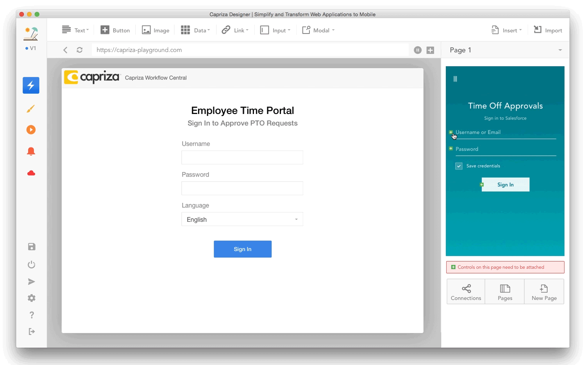The image size is (588, 365).
Task: Open help via the question mark icon
Action: (32, 315)
